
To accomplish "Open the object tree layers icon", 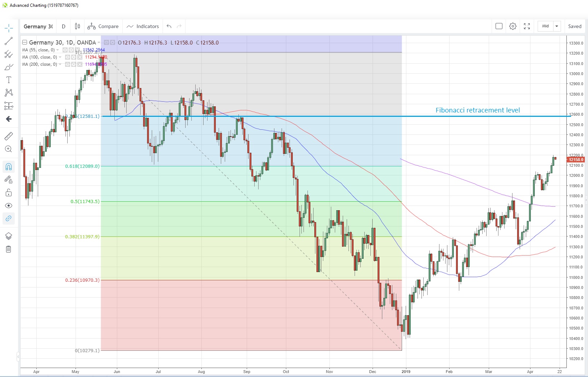I will (9, 236).
